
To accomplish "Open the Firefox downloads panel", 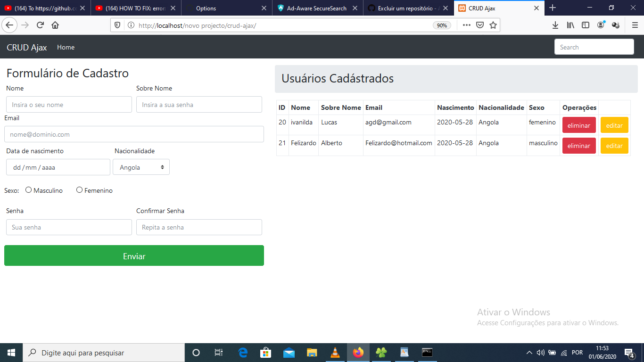I will pos(555,25).
